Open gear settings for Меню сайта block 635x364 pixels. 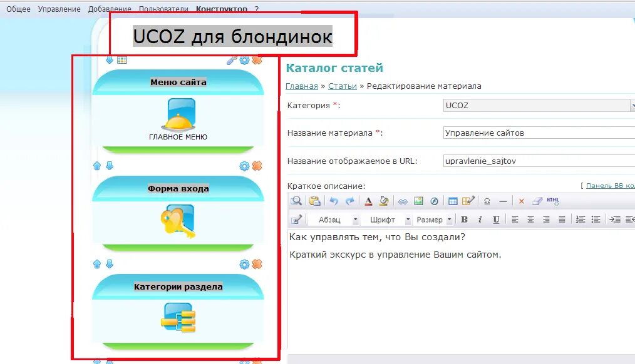(x=244, y=60)
